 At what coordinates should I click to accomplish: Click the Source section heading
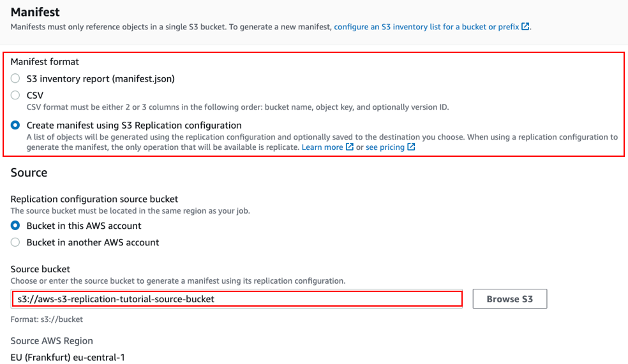29,172
